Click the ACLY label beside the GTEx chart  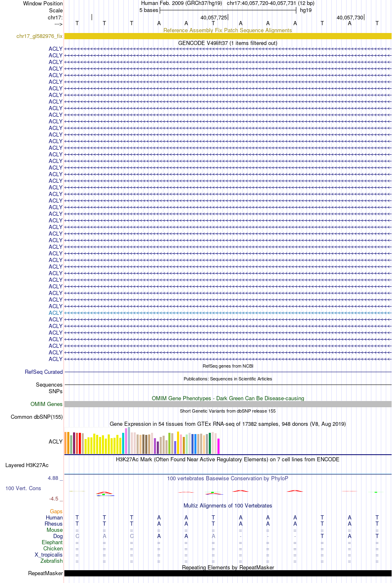[56, 441]
